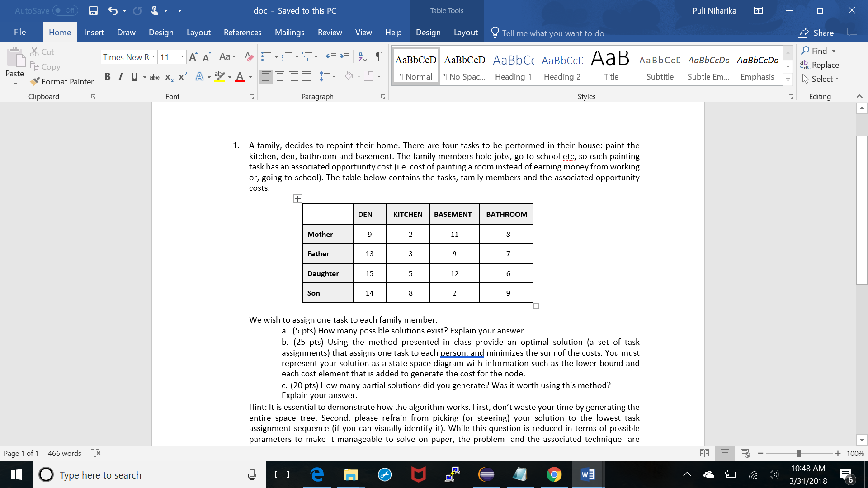Image resolution: width=868 pixels, height=488 pixels.
Task: Click the zoom slider handle
Action: (799, 453)
